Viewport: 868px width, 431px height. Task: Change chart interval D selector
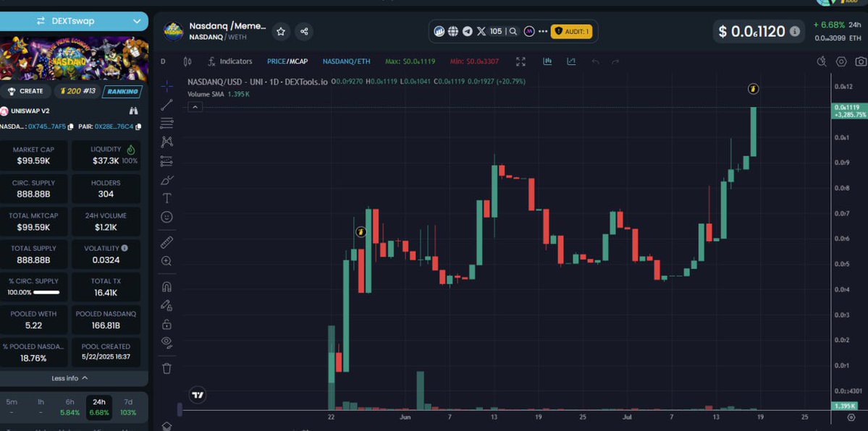pyautogui.click(x=163, y=61)
